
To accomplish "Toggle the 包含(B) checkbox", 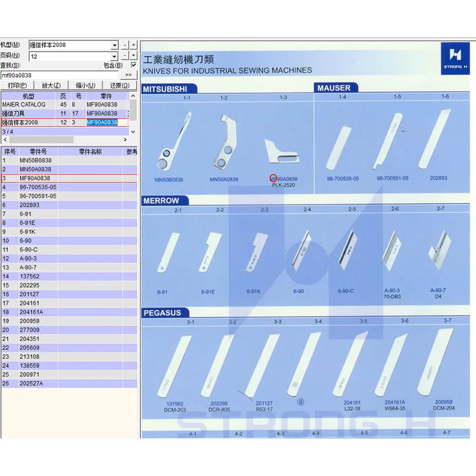I will coord(133,65).
